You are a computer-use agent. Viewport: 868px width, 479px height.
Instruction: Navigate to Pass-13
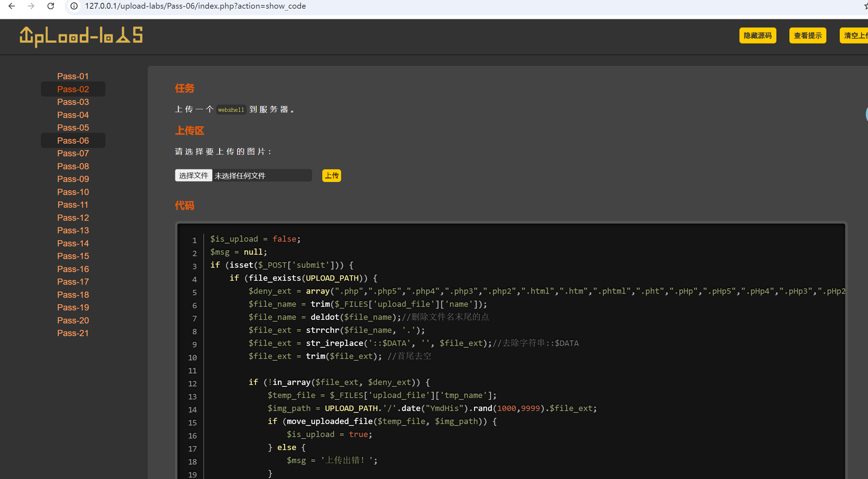[73, 230]
